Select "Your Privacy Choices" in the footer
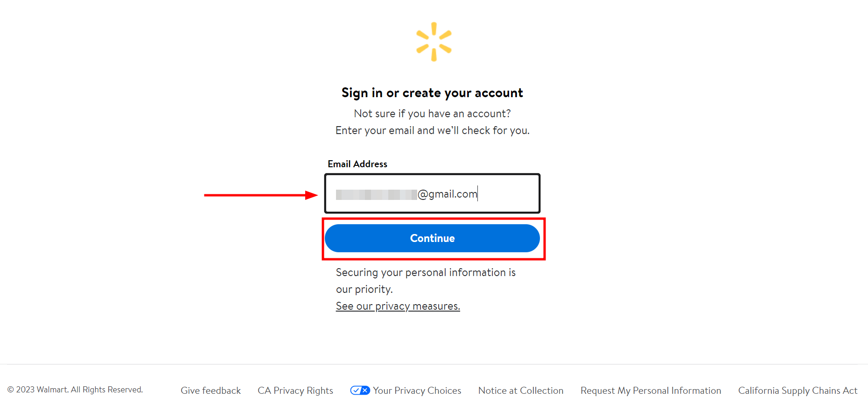This screenshot has height=398, width=868. click(417, 390)
